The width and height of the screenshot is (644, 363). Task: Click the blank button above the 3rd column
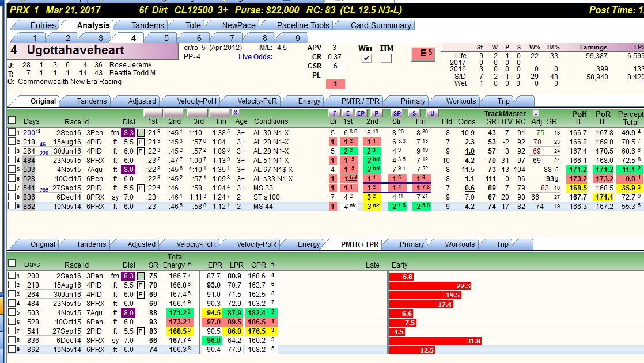coord(197,113)
